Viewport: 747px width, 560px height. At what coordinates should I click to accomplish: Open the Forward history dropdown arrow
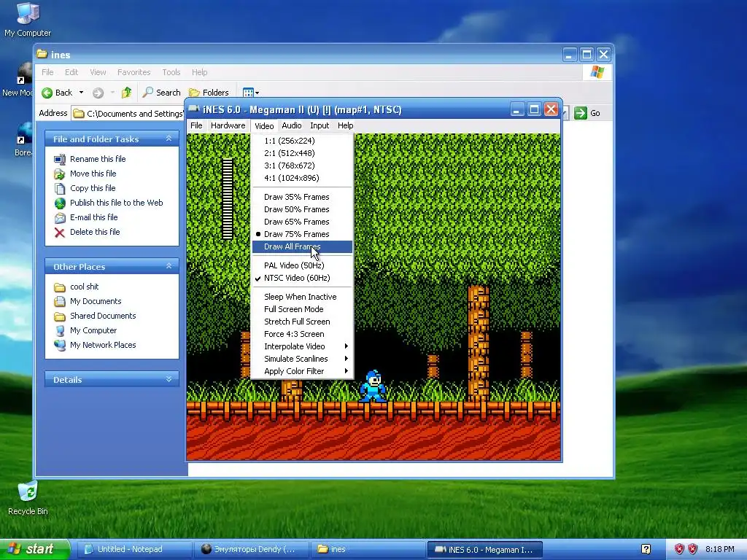112,93
